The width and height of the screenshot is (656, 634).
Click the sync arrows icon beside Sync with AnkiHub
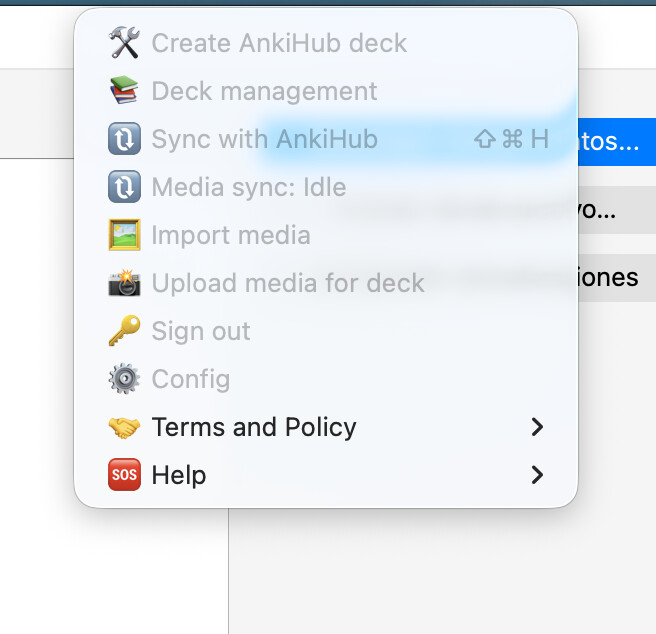[x=124, y=139]
